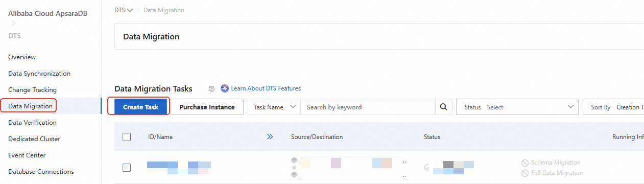Click the Schema Migration status icon
Screen dimensions: 644x184
coord(524,163)
